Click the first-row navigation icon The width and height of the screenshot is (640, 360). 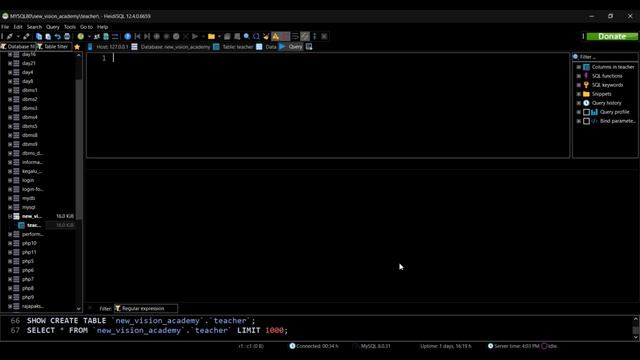[138, 36]
